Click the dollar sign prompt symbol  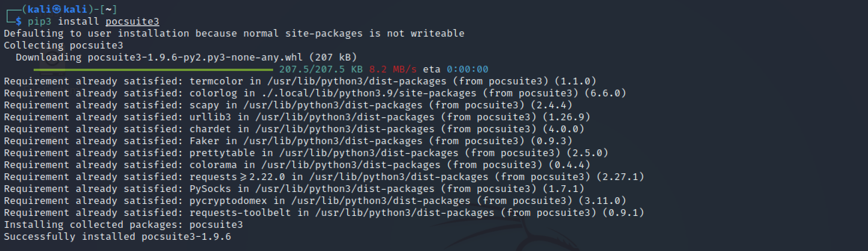coord(19,21)
